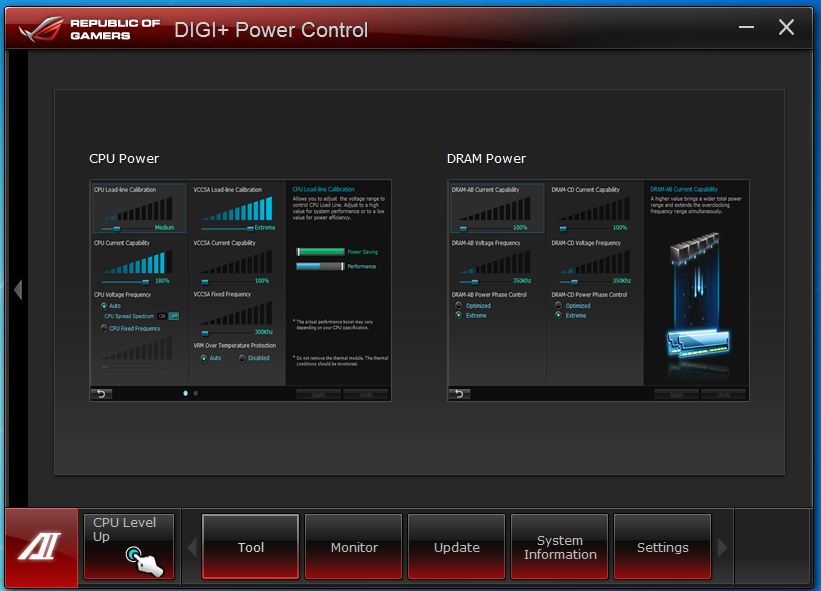Click the Republic of Gamers logo
Image resolution: width=821 pixels, height=591 pixels.
pos(89,29)
